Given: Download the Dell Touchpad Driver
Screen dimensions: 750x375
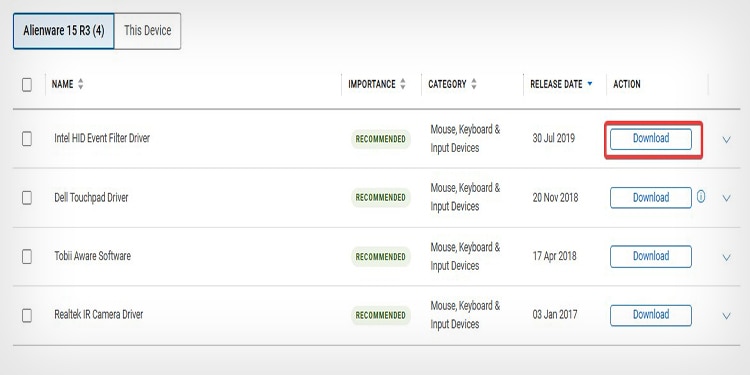Looking at the screenshot, I should point(651,198).
